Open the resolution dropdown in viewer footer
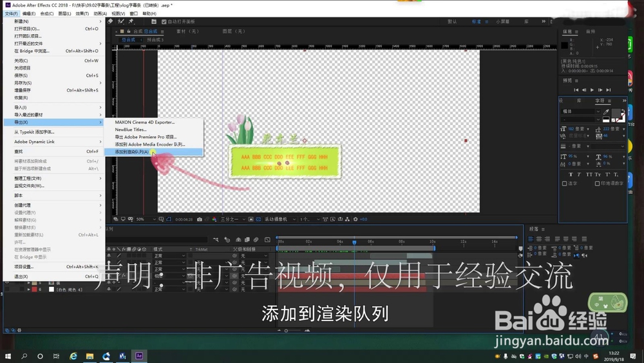 (x=233, y=219)
